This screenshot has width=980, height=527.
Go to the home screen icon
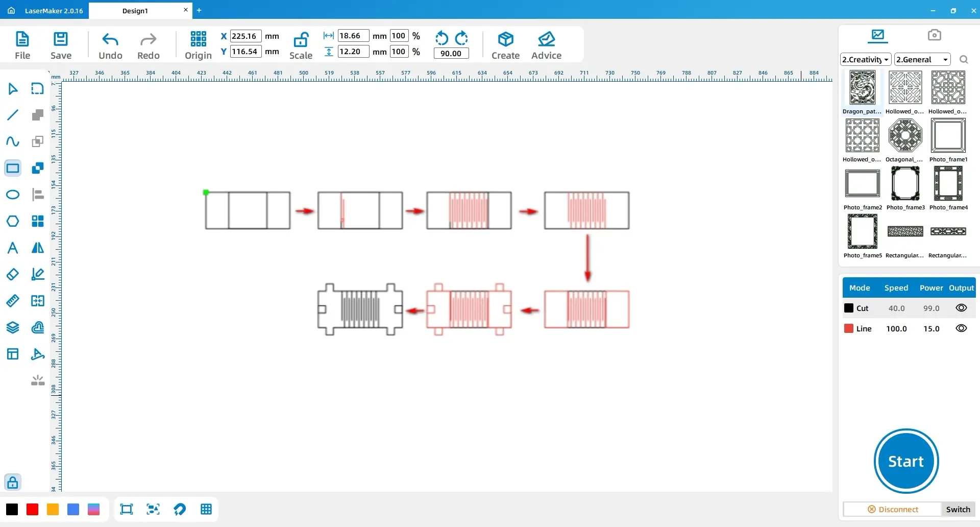pos(11,10)
